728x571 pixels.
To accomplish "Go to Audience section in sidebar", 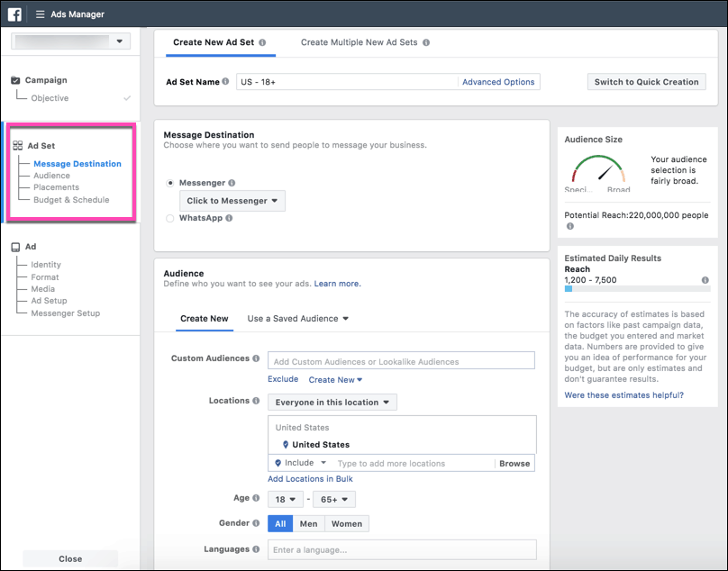I will [x=52, y=176].
